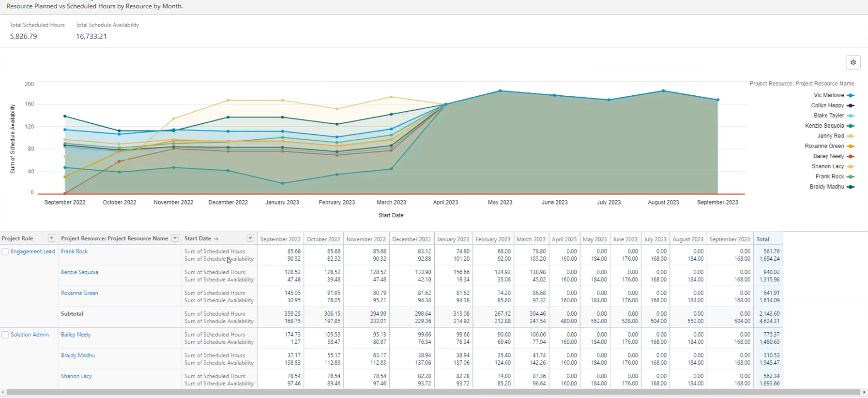This screenshot has height=398, width=868.
Task: Click the Jenny Red legend name
Action: point(831,136)
